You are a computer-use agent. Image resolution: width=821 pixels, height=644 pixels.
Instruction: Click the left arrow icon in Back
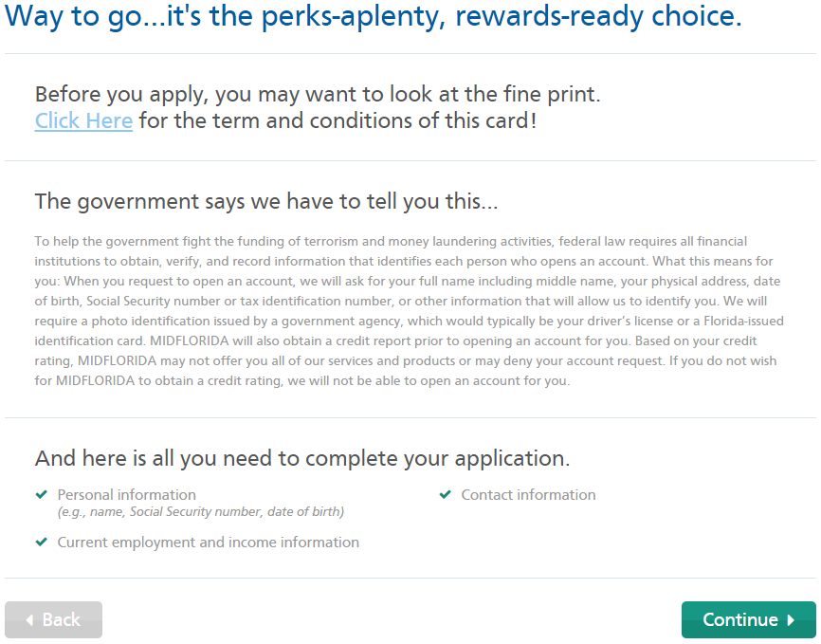point(29,620)
